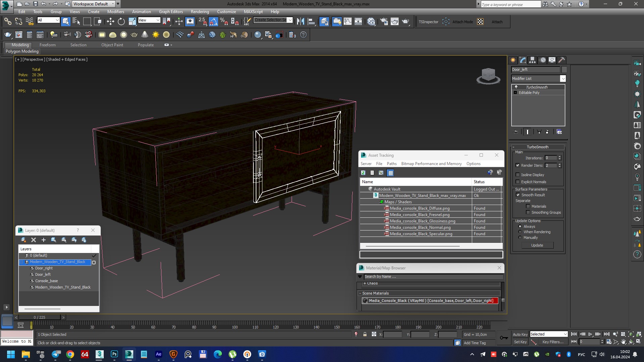Switch to the Hierarchy command panel
Screen dimensions: 644x362
click(x=533, y=60)
